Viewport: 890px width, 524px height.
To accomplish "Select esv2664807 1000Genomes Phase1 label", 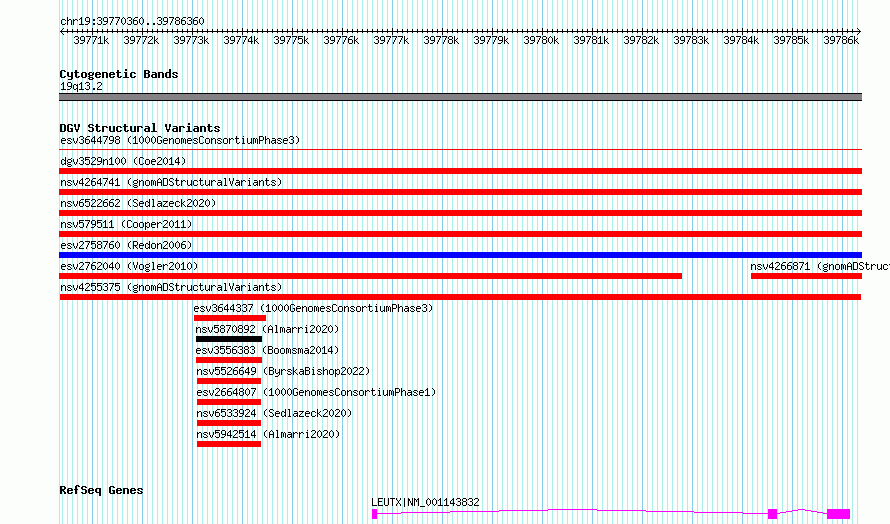I will (x=316, y=392).
